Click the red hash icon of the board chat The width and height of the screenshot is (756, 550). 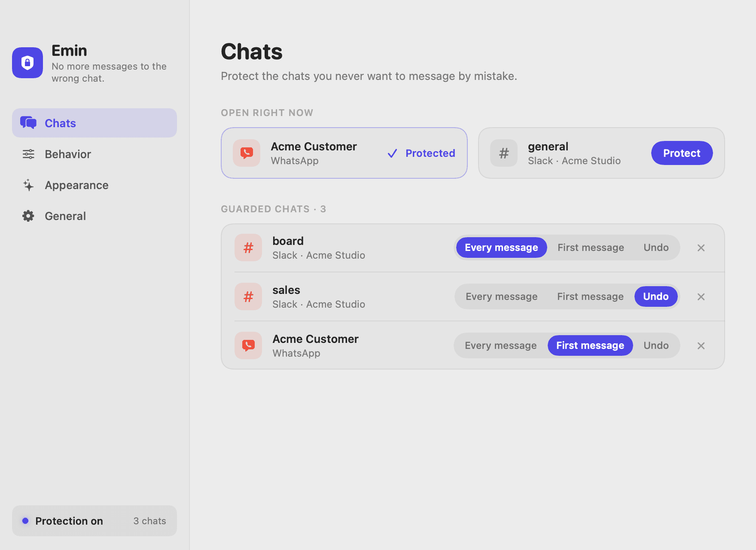pos(248,247)
